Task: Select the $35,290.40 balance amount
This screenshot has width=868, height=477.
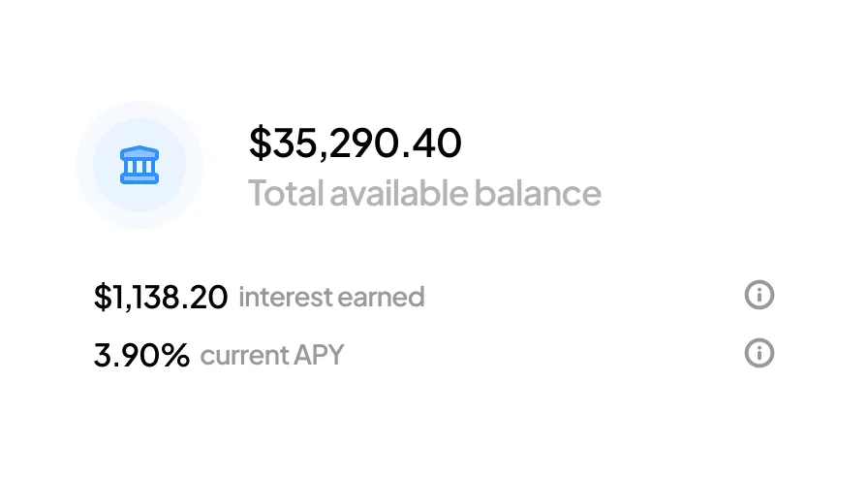Action: 355,143
